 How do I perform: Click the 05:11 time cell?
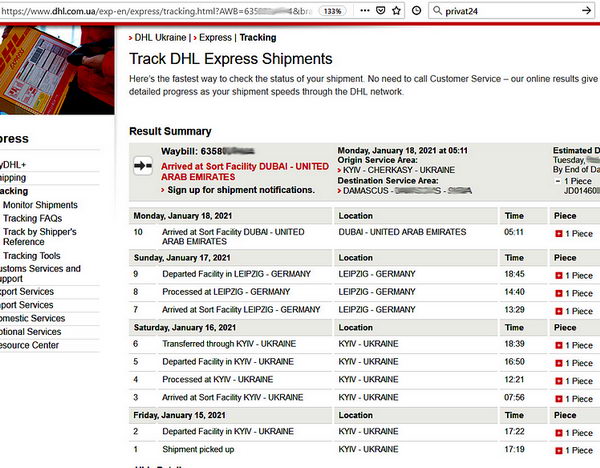tap(514, 232)
